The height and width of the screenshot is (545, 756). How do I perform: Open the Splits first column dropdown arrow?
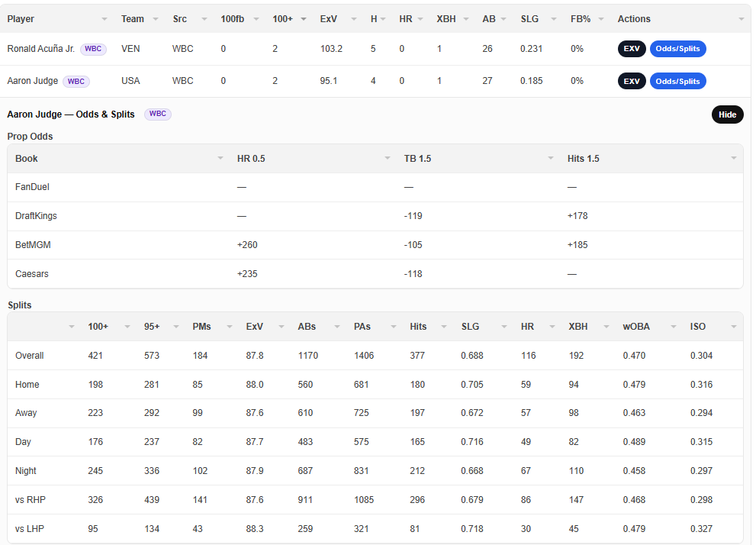pyautogui.click(x=72, y=327)
